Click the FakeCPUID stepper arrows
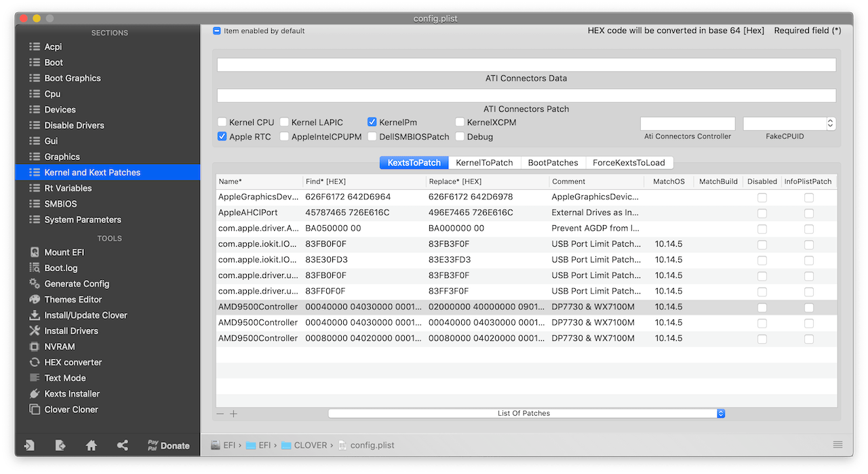868x474 pixels. (830, 123)
